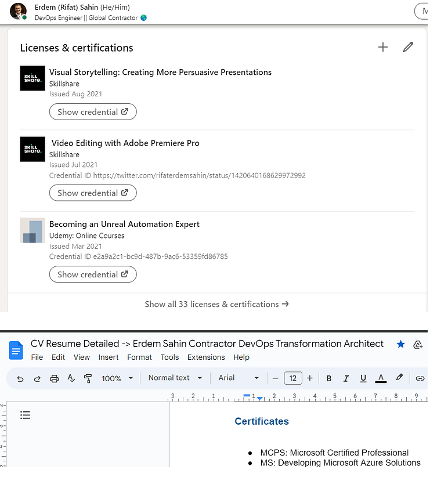Click the MCPS: Microsoft Certified Professional bullet
This screenshot has height=488, width=448.
[334, 453]
